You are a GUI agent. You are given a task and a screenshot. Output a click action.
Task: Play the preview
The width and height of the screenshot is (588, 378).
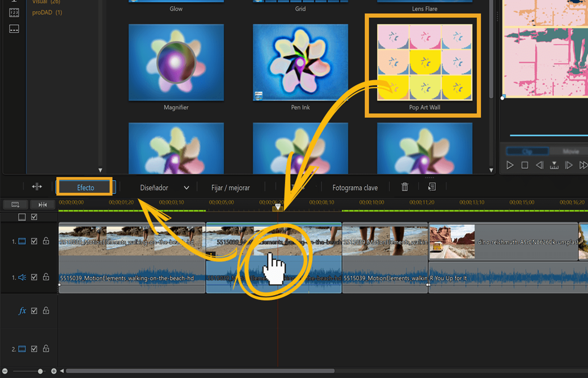tap(510, 165)
